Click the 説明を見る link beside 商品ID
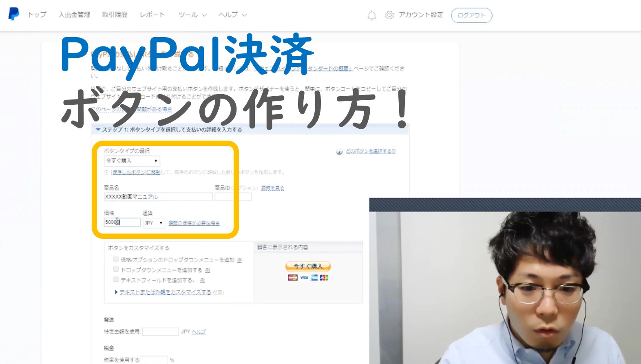Viewport: 641px width, 364px height. click(272, 188)
